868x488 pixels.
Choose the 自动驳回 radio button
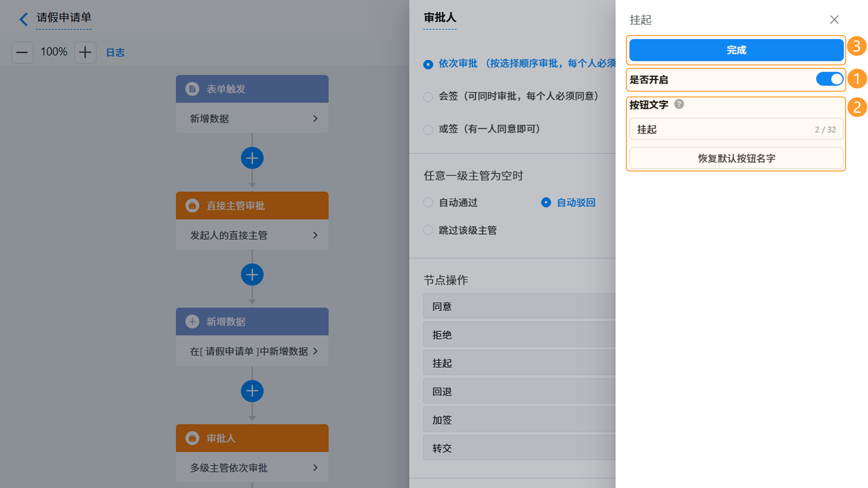click(546, 202)
